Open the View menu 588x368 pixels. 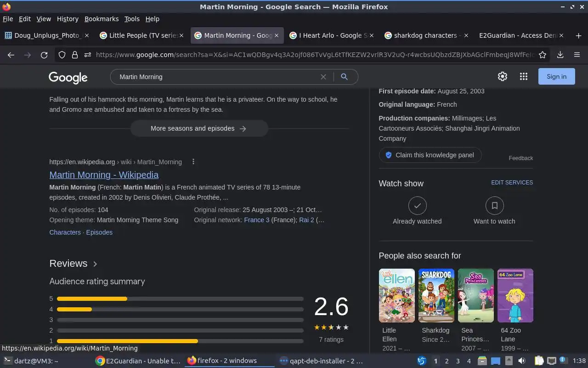(44, 19)
